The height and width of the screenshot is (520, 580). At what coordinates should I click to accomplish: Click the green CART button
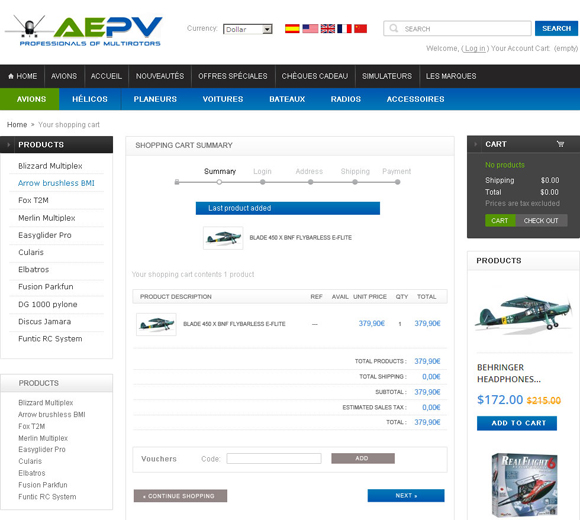pyautogui.click(x=500, y=221)
